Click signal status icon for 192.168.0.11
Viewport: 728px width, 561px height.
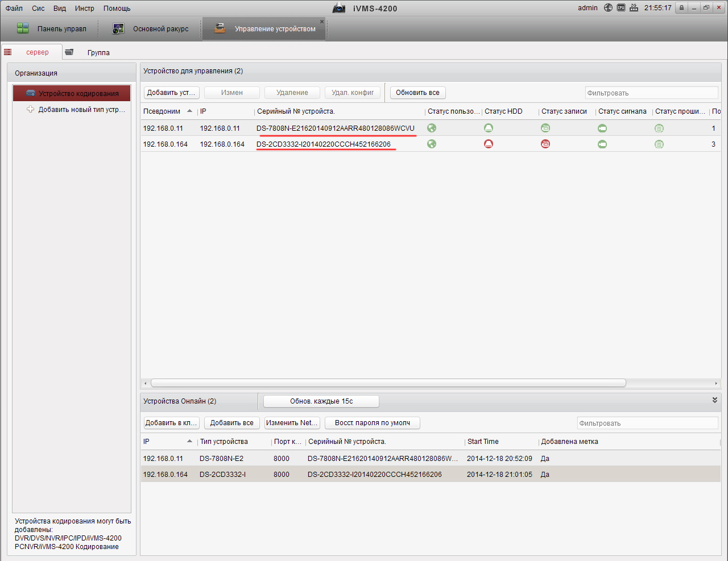602,128
